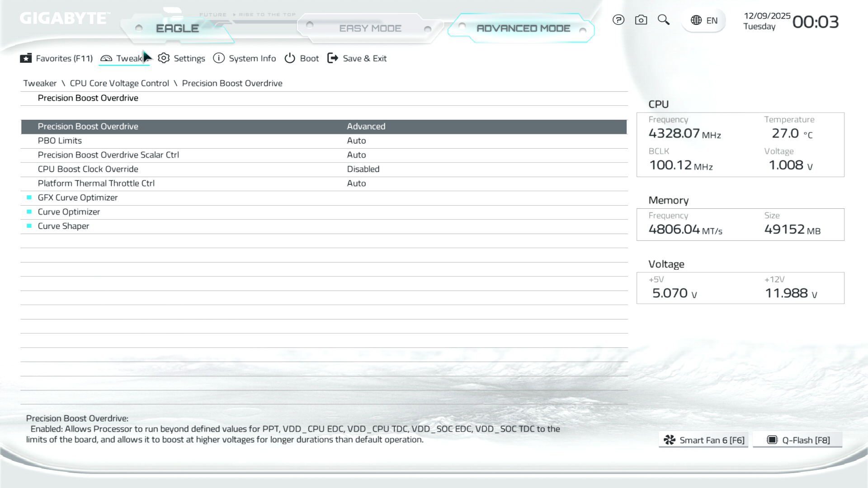Click the Save & Exit arrow icon
The width and height of the screenshot is (868, 488).
tap(333, 58)
